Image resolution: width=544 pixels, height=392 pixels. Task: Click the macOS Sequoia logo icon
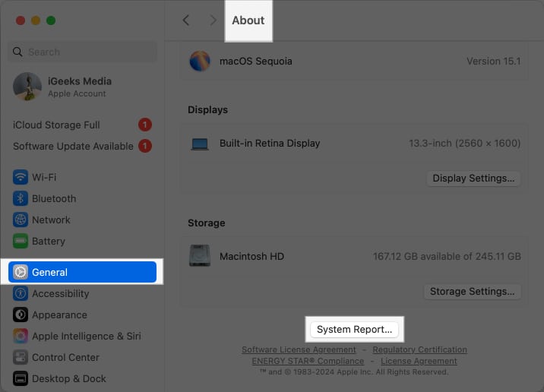(200, 61)
